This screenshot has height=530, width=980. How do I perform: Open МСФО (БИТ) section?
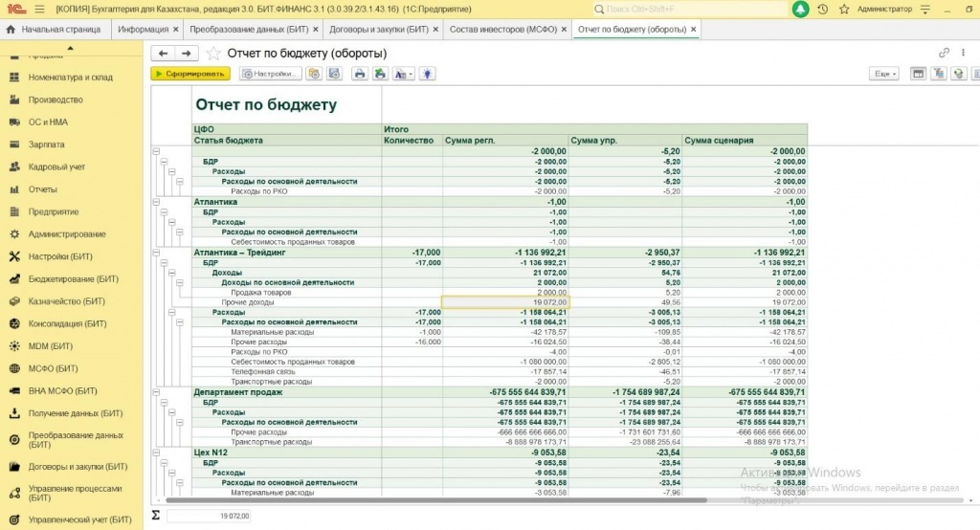(53, 368)
